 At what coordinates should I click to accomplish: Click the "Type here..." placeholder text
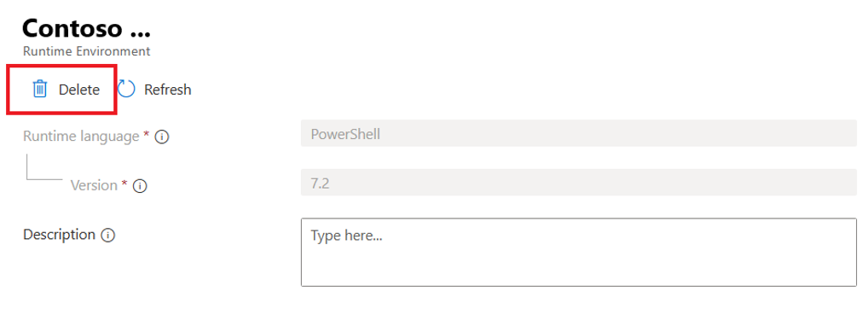click(x=346, y=236)
